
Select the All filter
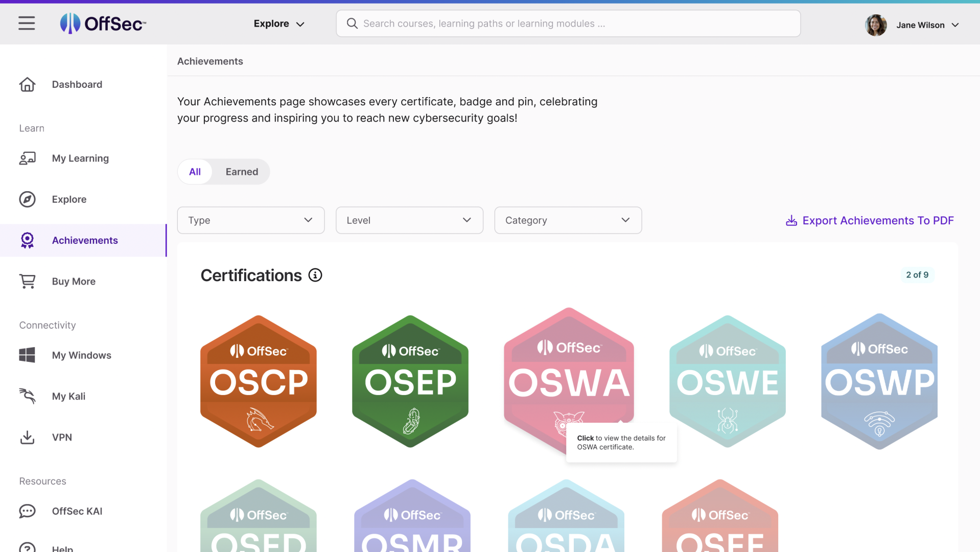[195, 172]
